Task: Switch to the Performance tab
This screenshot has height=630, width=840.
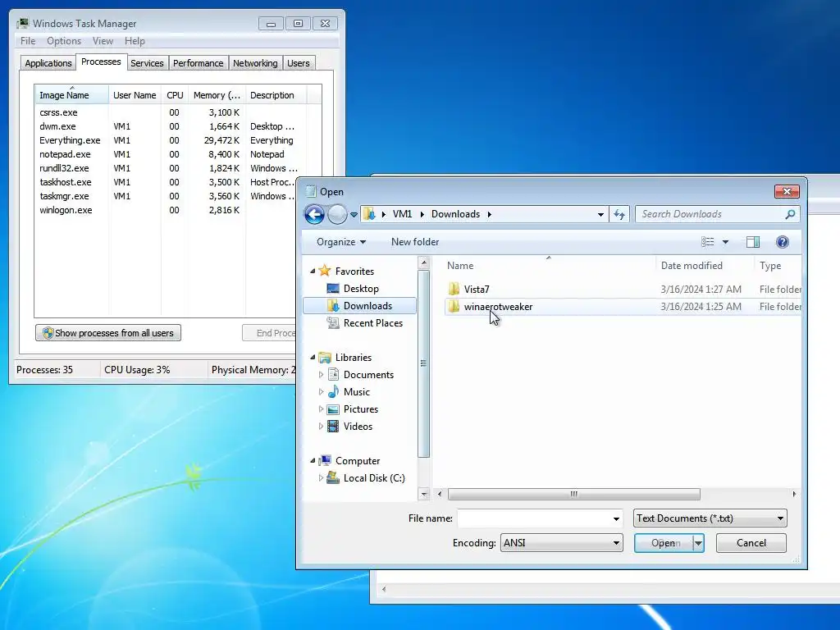Action: (198, 63)
